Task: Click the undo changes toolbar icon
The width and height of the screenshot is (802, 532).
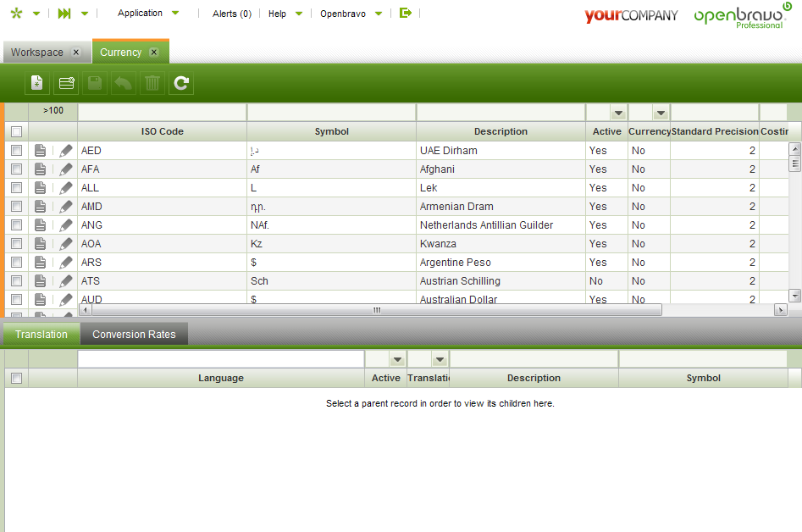Action: (x=124, y=83)
